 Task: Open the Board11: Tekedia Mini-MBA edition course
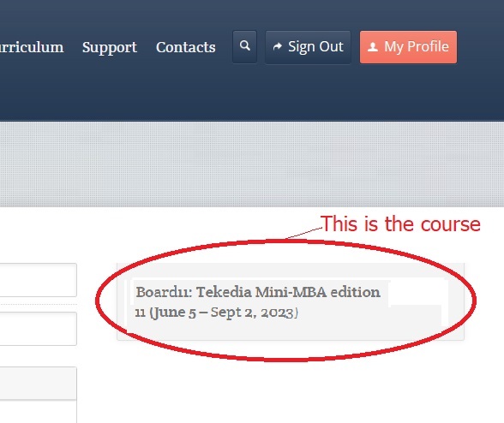(258, 292)
